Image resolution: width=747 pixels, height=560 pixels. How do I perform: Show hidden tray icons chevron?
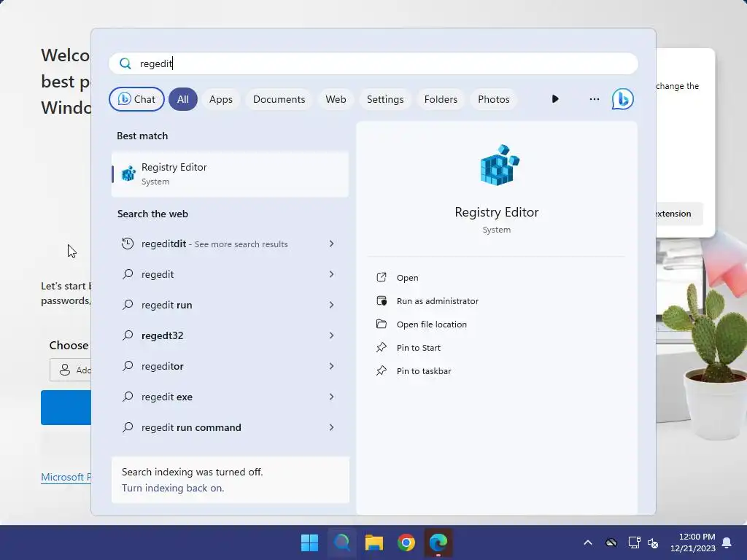pyautogui.click(x=588, y=542)
